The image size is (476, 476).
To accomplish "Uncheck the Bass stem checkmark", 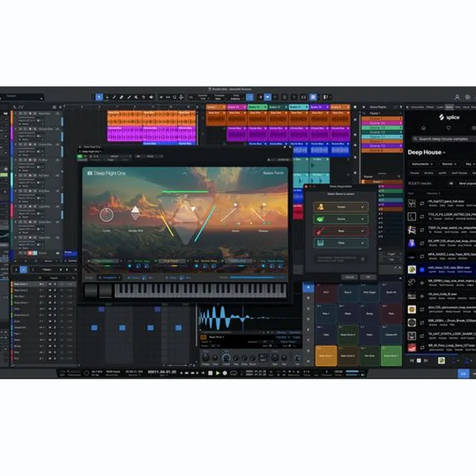I will (x=362, y=231).
